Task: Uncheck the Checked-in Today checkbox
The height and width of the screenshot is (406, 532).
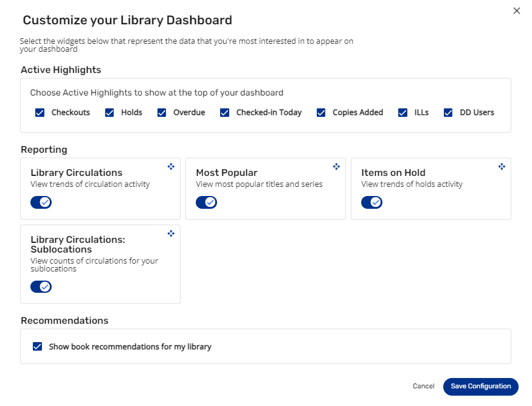Action: point(224,113)
